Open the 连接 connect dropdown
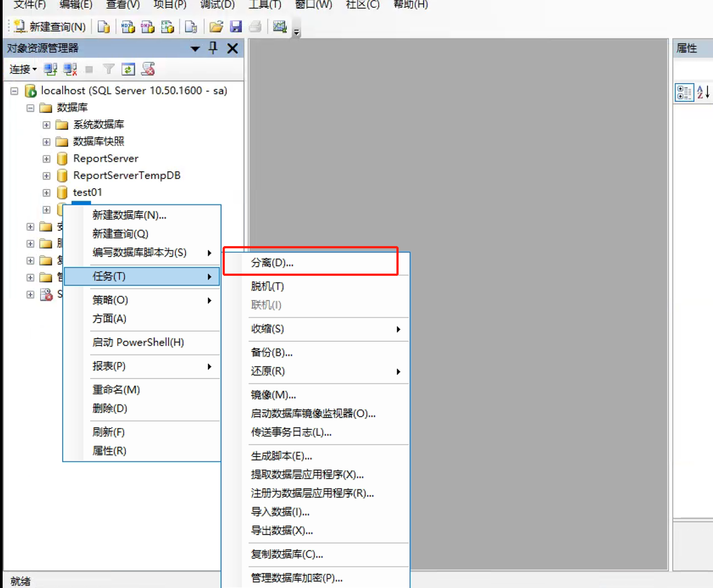The width and height of the screenshot is (713, 588). coord(23,69)
